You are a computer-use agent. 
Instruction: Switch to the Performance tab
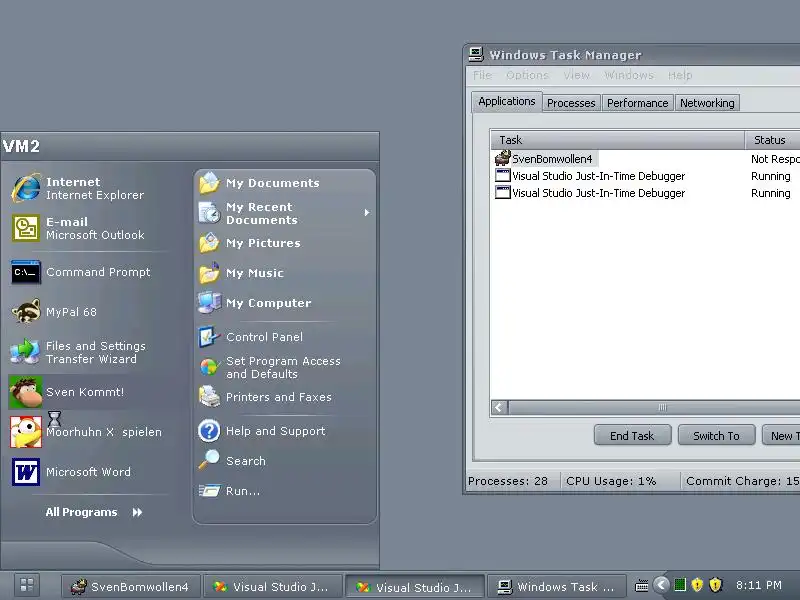coord(637,103)
